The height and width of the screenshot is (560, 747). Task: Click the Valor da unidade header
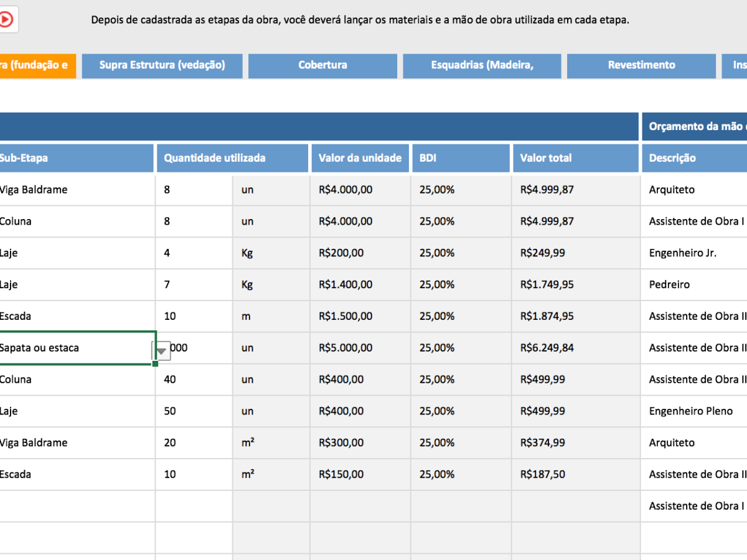[360, 158]
